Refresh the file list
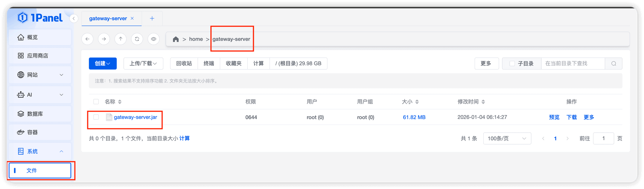Image resolution: width=644 pixels, height=189 pixels. pos(137,39)
